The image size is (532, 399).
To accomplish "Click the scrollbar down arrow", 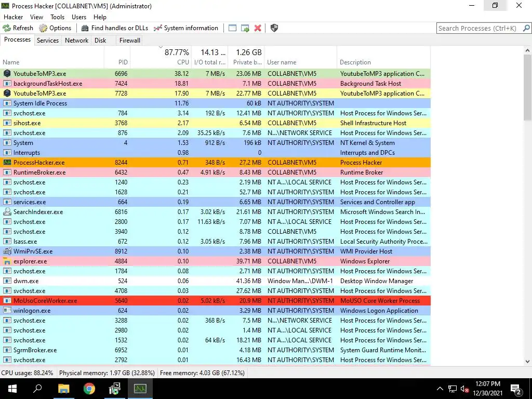I will click(x=527, y=362).
